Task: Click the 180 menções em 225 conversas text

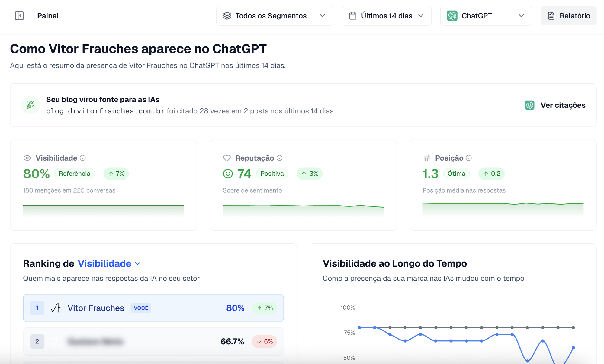Action: [x=69, y=190]
